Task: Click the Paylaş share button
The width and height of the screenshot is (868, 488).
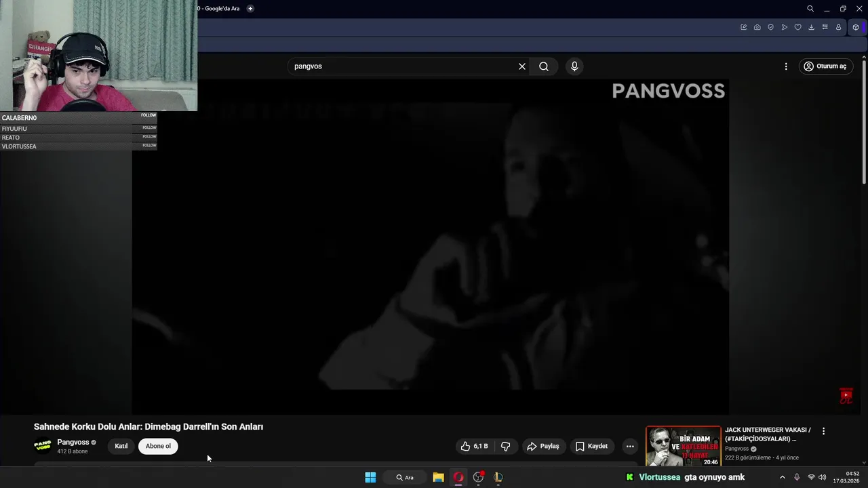Action: pyautogui.click(x=543, y=446)
